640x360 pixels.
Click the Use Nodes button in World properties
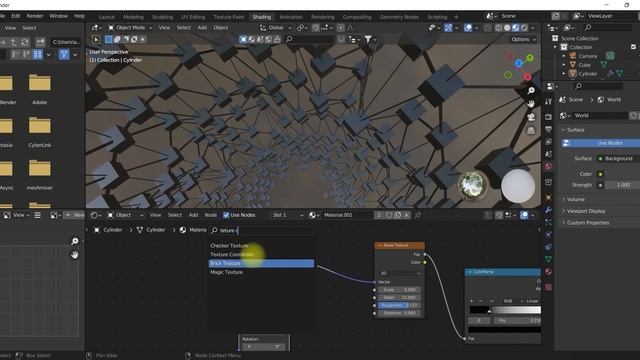(x=601, y=143)
